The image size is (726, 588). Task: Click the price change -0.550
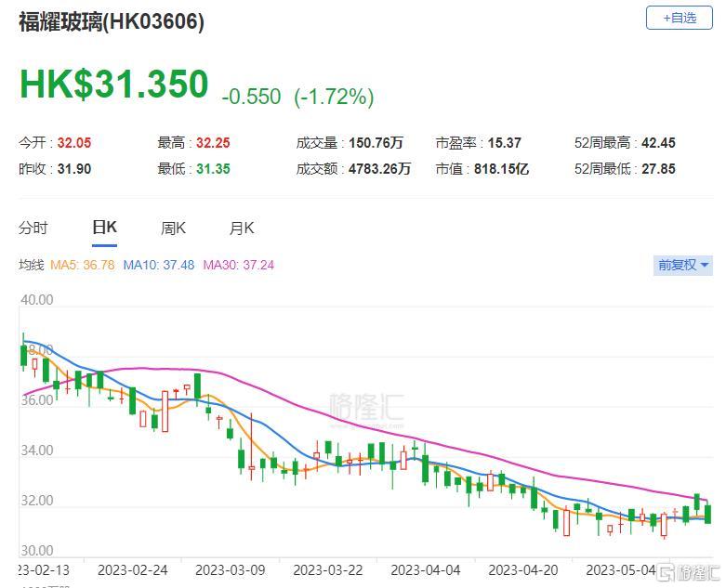point(251,97)
